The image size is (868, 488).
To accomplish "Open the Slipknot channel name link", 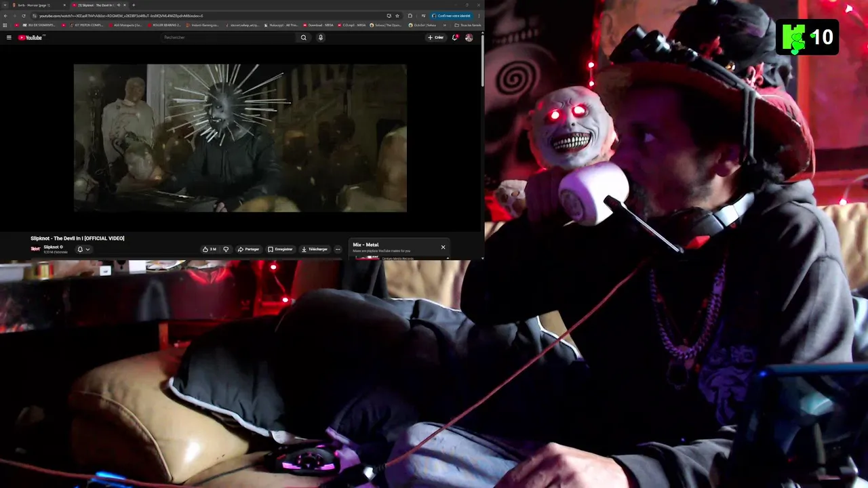I will 52,247.
